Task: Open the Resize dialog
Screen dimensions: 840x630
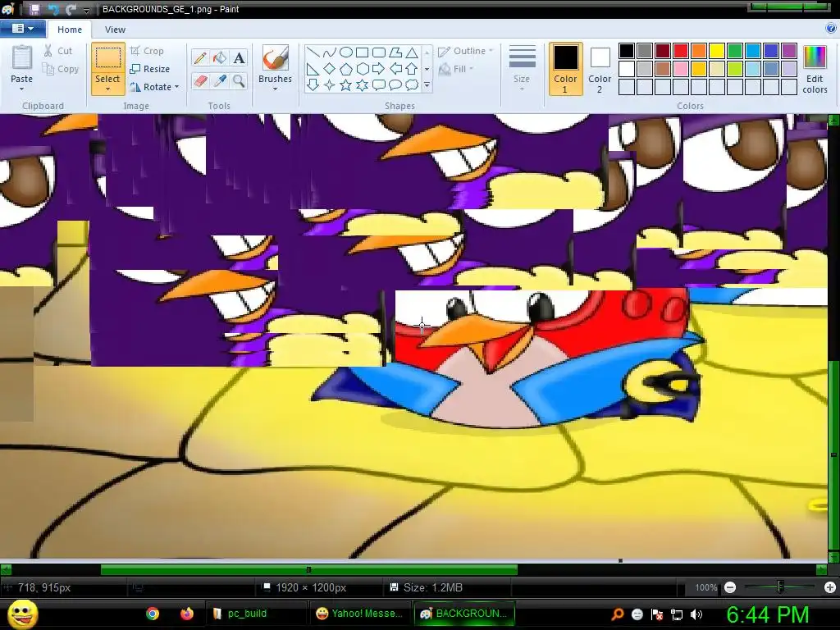Action: click(x=150, y=69)
